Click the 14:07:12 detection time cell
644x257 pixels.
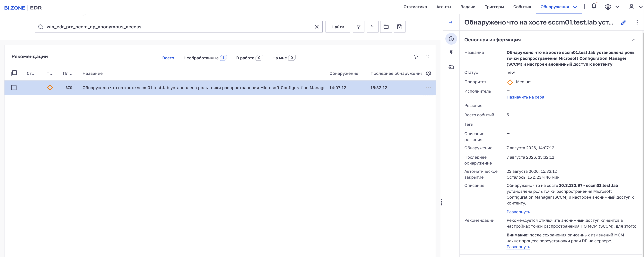click(338, 88)
